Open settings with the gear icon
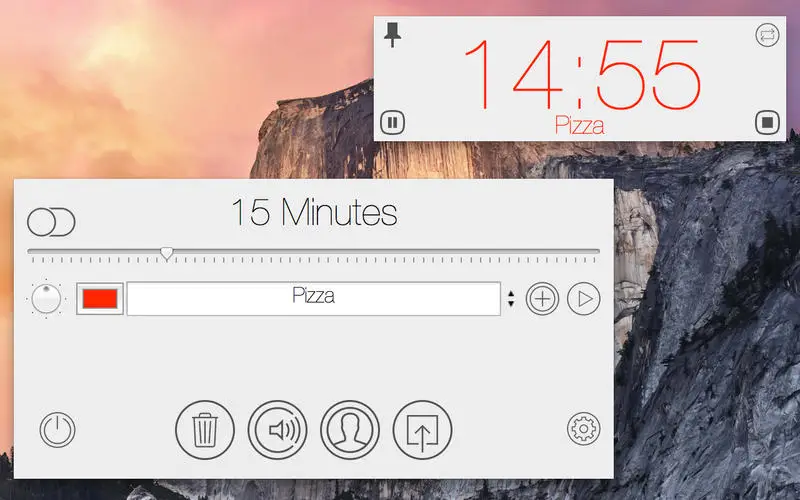This screenshot has height=500, width=800. click(583, 429)
